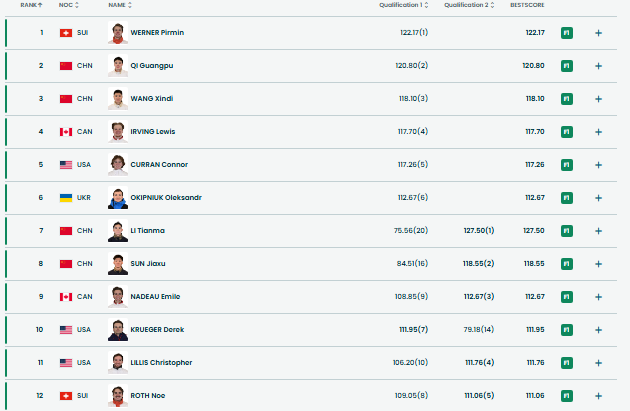Click green icon in SUN Jiaxu row

click(x=567, y=264)
